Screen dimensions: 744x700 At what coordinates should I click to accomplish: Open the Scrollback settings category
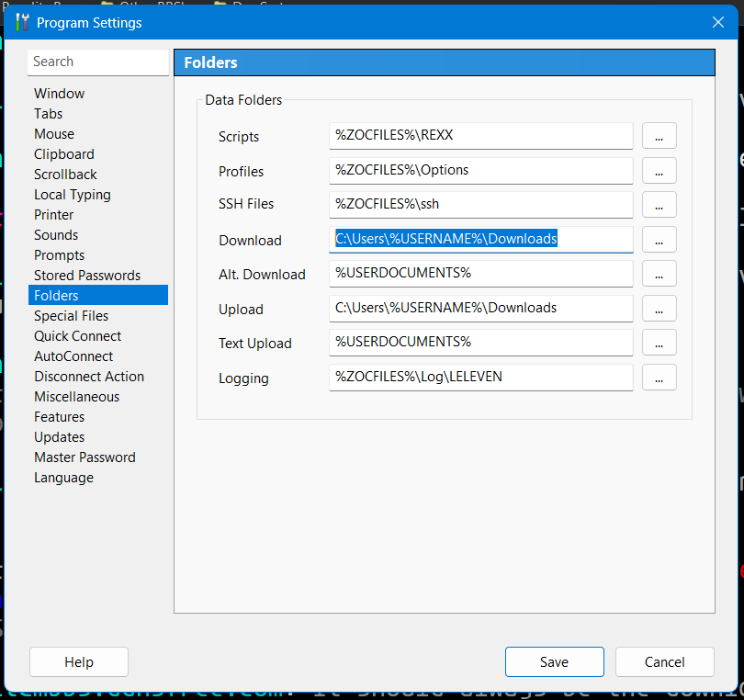65,175
